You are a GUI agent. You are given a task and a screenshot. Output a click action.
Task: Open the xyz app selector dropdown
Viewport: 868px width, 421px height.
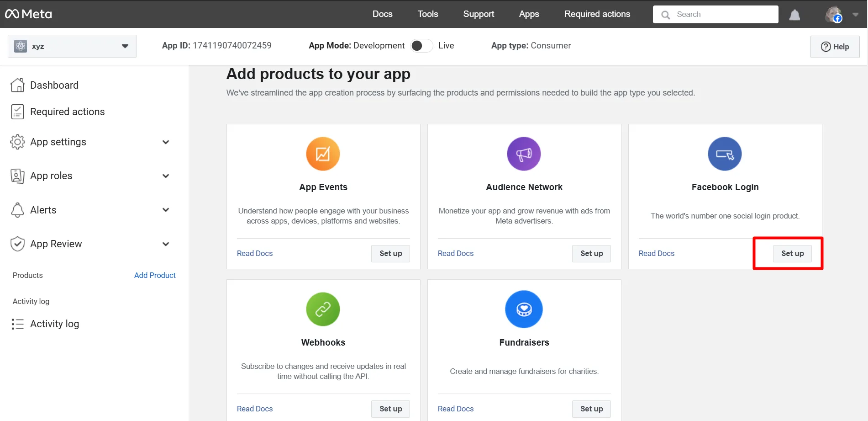[72, 46]
